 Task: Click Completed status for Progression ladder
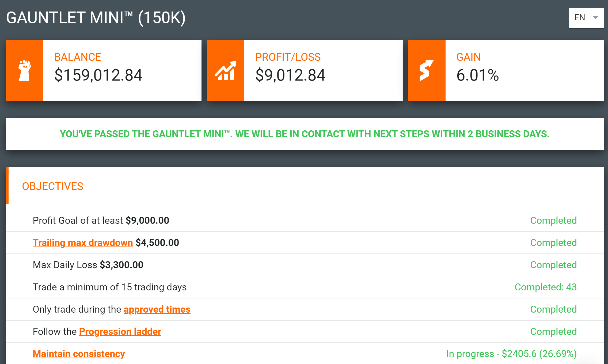coord(553,331)
